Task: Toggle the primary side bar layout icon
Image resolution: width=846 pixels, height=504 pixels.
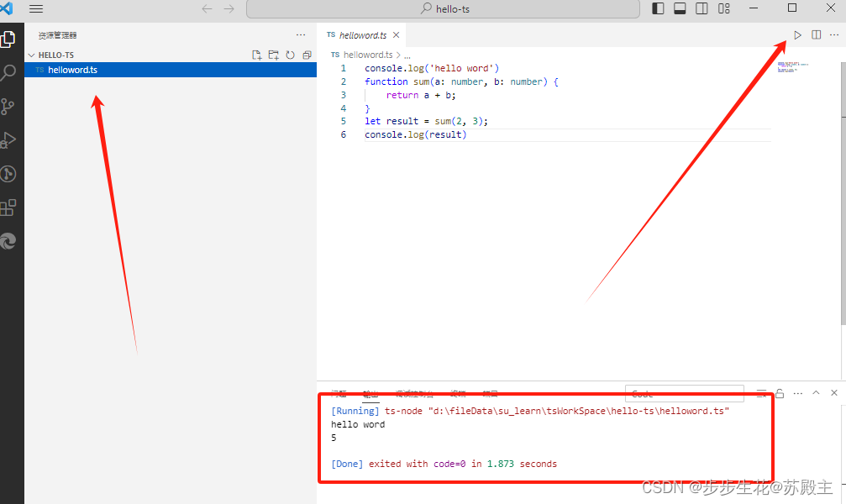Action: (x=658, y=8)
